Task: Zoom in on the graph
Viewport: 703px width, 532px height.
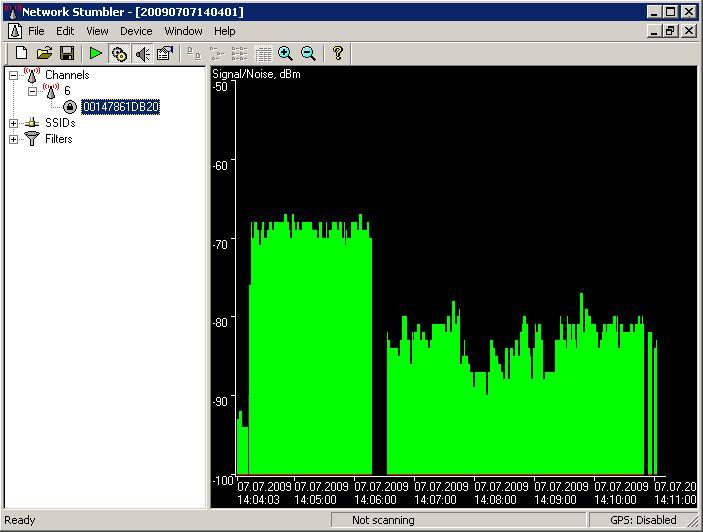Action: pyautogui.click(x=286, y=53)
